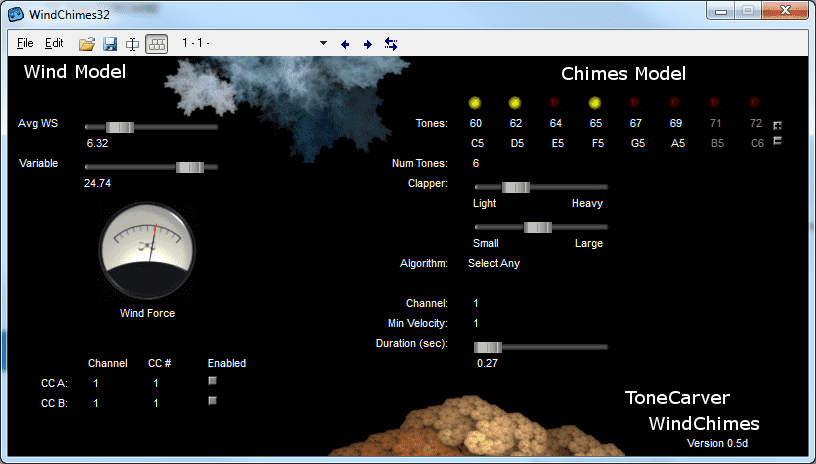Image resolution: width=816 pixels, height=464 pixels.
Task: Click the Duration value 0.27
Action: (487, 363)
